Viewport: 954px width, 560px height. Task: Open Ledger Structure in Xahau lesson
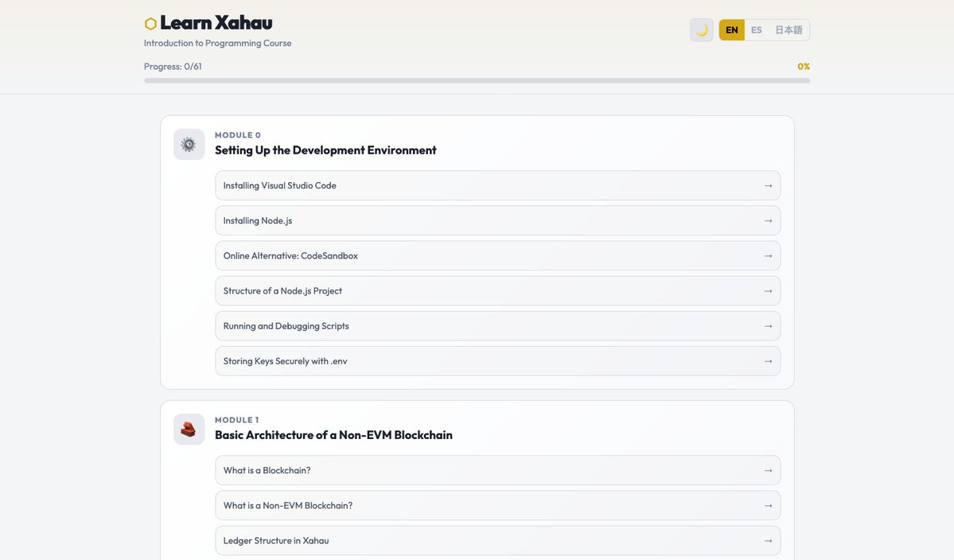pyautogui.click(x=497, y=541)
